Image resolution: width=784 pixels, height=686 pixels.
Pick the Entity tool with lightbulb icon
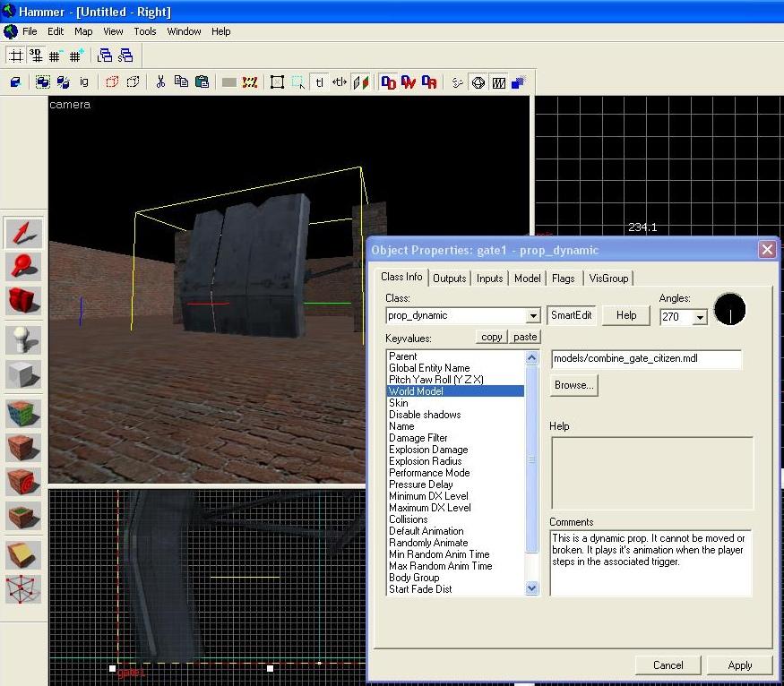(23, 339)
